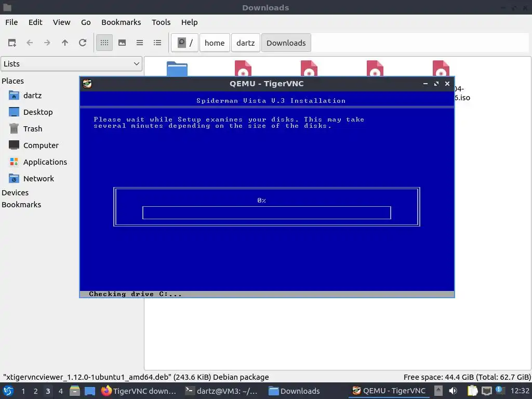
Task: Launch file manager from panel quicklaunch
Action: pos(75,391)
